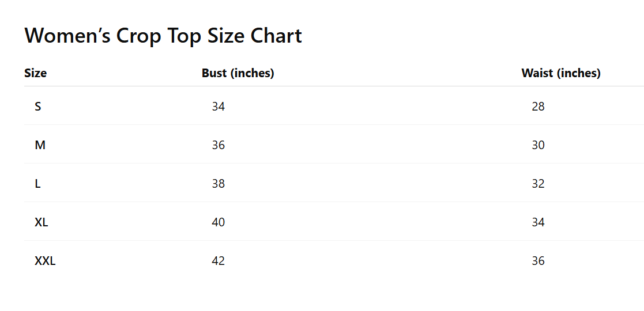Select the S size row label

point(38,107)
